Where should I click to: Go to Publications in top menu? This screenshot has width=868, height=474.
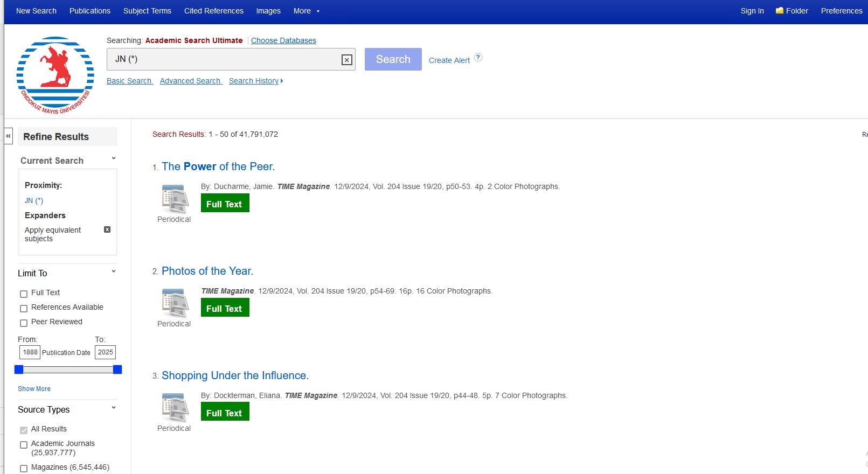tap(90, 11)
